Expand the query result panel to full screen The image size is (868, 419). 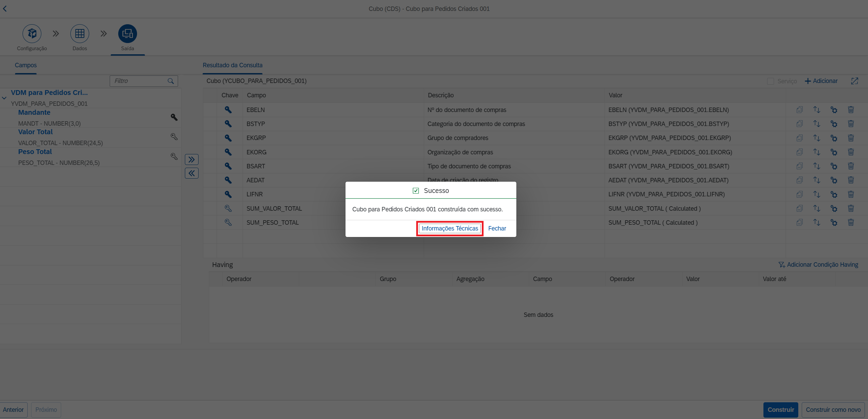(x=855, y=81)
